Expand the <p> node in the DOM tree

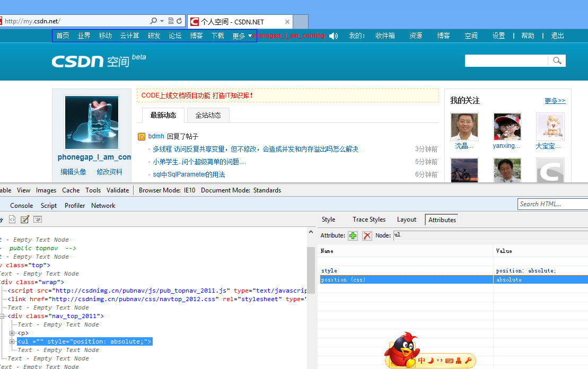tap(12, 333)
